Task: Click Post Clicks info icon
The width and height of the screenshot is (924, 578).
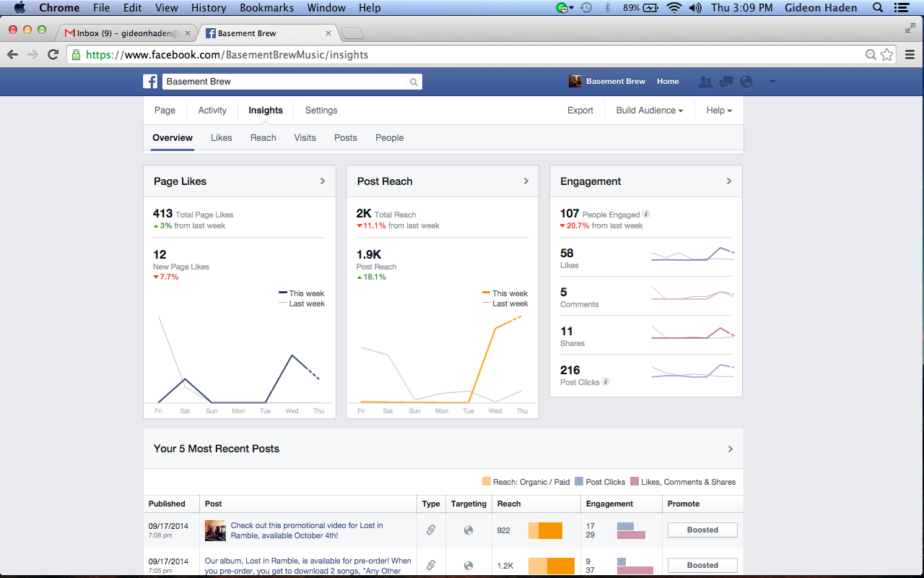Action: click(606, 381)
